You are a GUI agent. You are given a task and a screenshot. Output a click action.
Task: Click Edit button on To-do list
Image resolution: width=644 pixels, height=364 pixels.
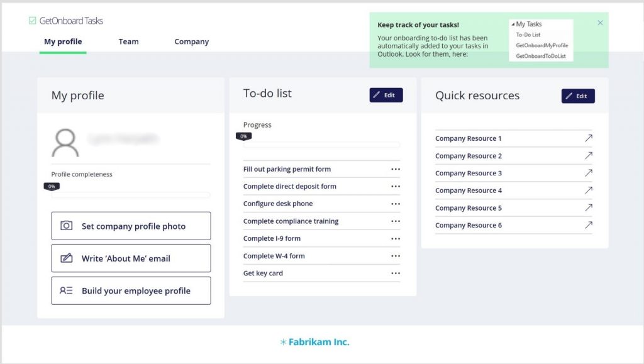386,95
